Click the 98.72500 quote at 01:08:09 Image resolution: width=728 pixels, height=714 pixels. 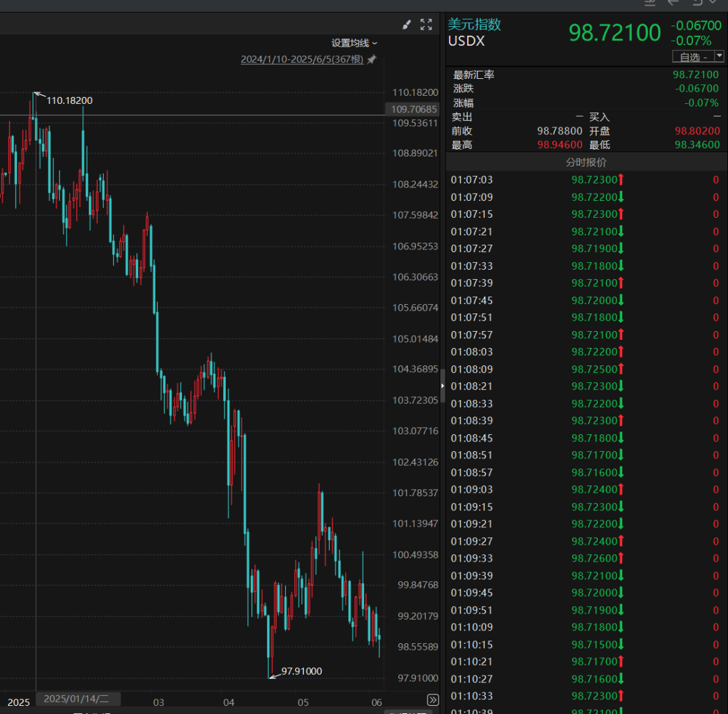595,369
